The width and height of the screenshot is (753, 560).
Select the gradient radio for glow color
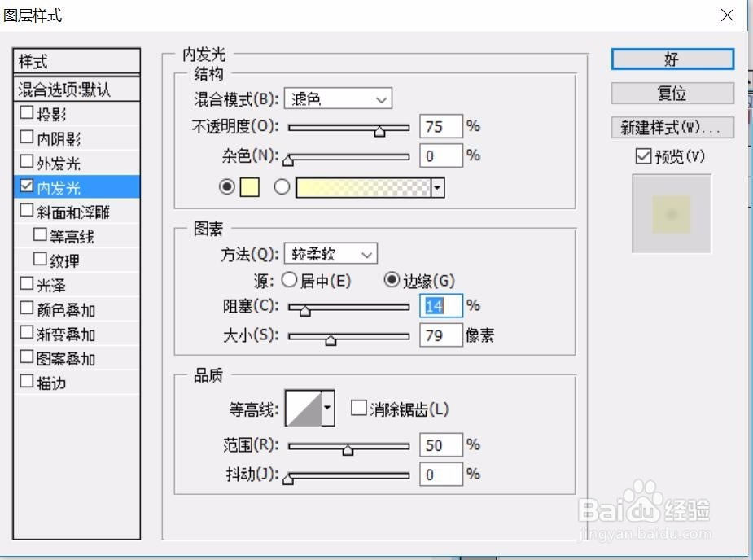tap(282, 187)
